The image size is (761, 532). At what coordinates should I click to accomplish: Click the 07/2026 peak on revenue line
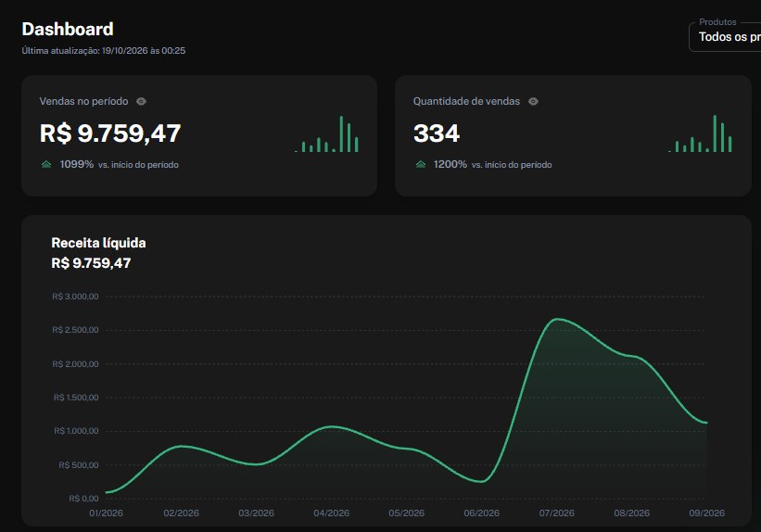(x=558, y=319)
